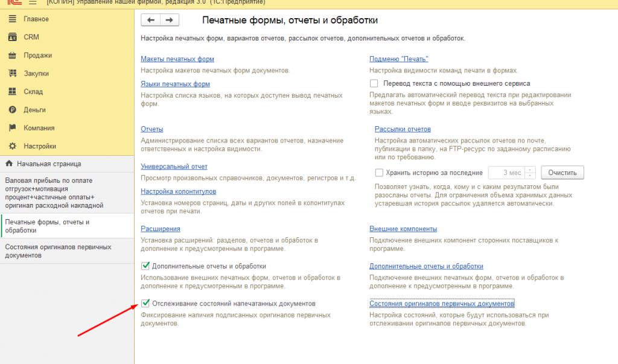Click the Очистить button
This screenshot has width=618, height=364.
click(562, 173)
